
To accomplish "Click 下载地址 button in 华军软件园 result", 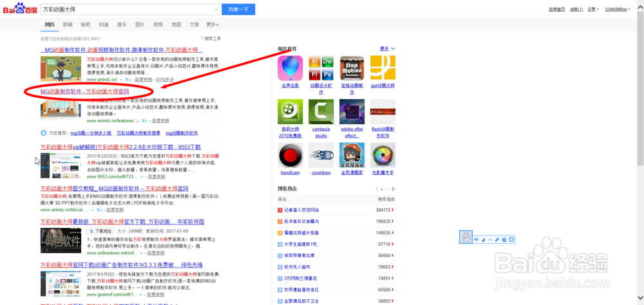I will [99, 232].
